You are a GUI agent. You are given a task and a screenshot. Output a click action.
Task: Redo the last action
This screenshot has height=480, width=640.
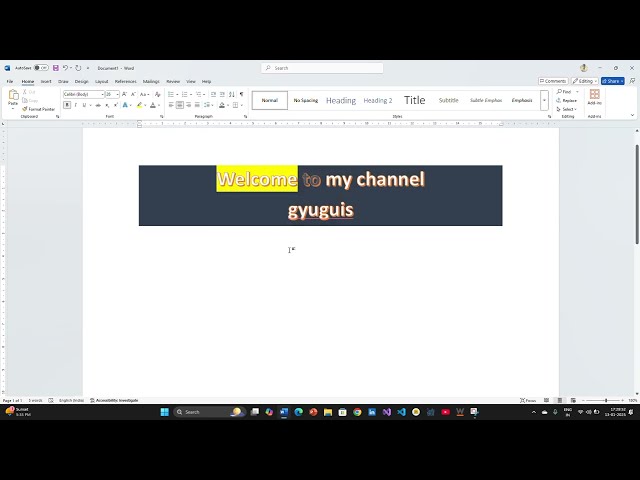[78, 68]
